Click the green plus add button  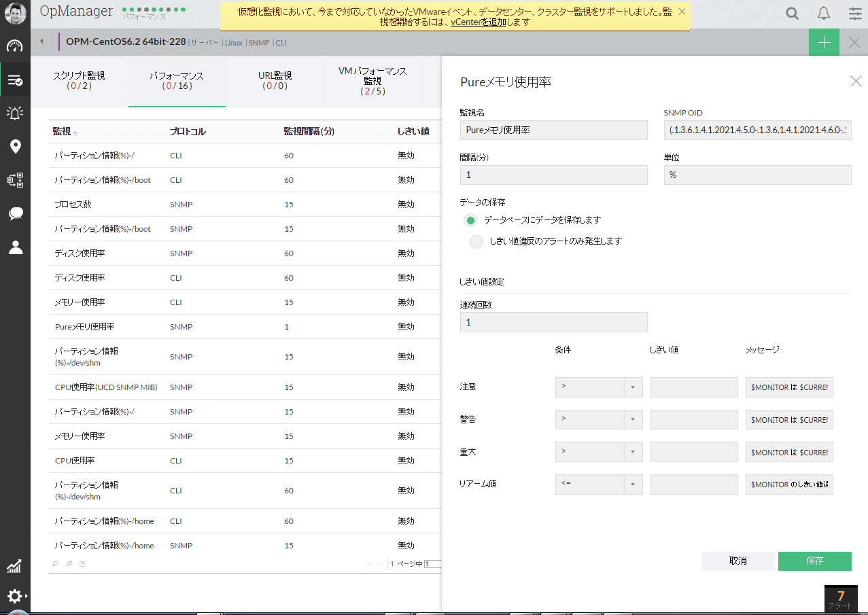(x=824, y=42)
